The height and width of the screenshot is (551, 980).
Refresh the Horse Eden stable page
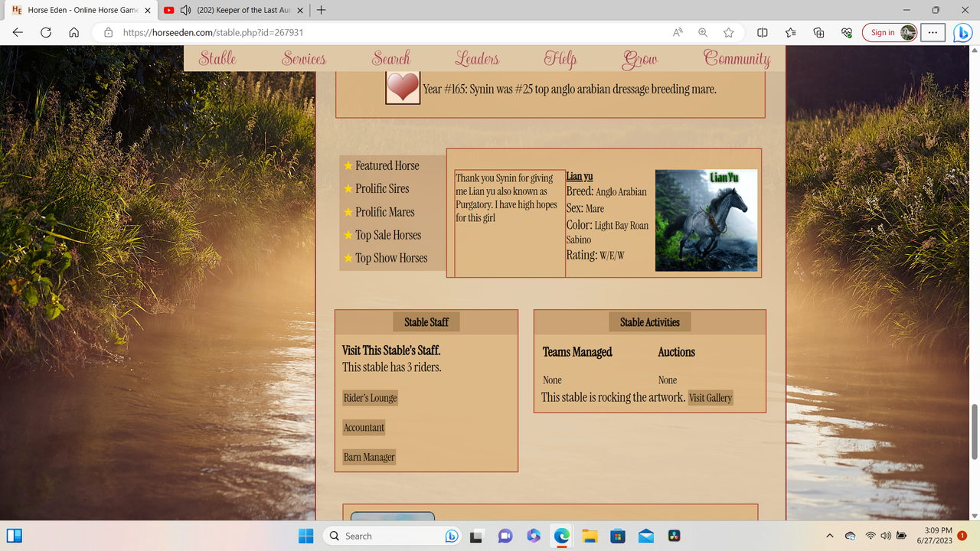pos(45,32)
